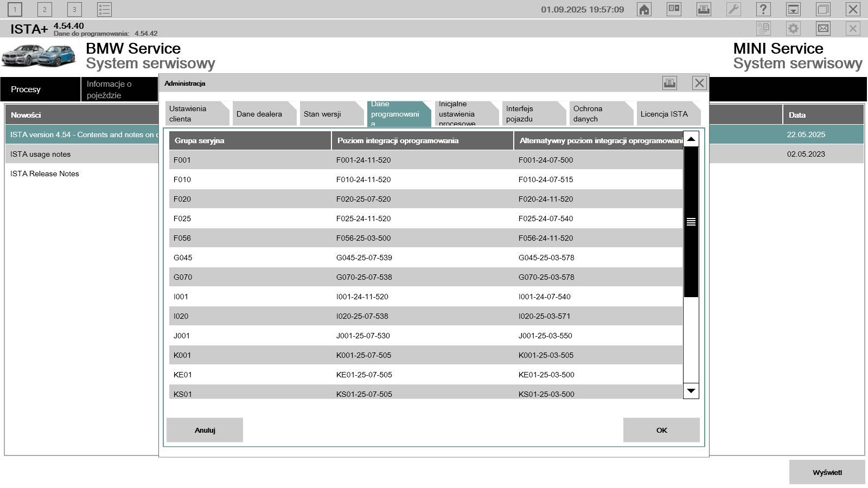Click the Data column header
The width and height of the screenshot is (868, 488).
pyautogui.click(x=823, y=115)
